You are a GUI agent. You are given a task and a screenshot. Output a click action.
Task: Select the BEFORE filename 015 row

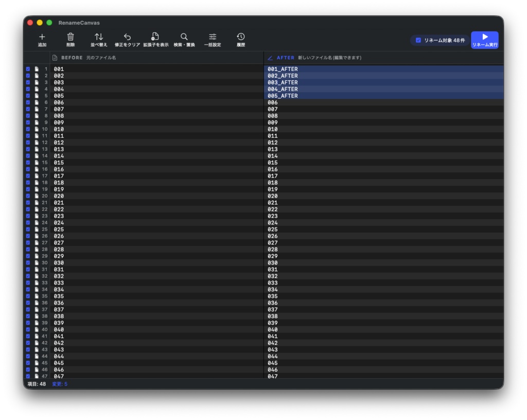(x=157, y=163)
